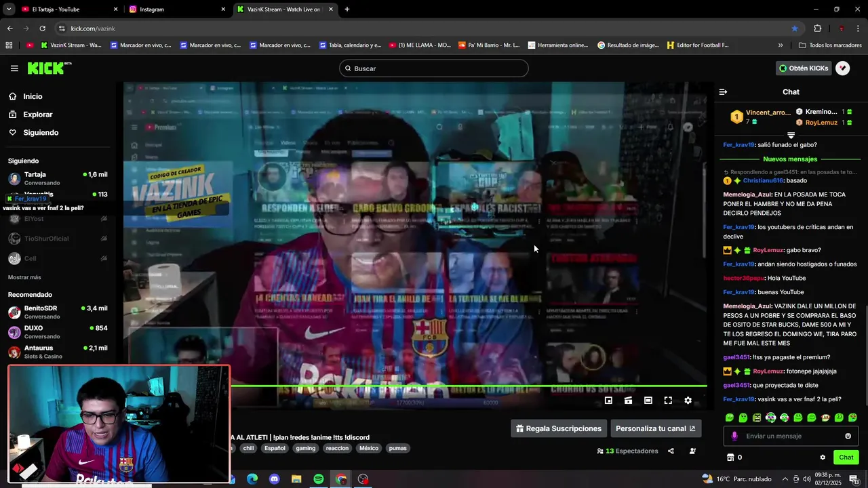Open video player settings gear
The width and height of the screenshot is (868, 488).
tap(688, 401)
